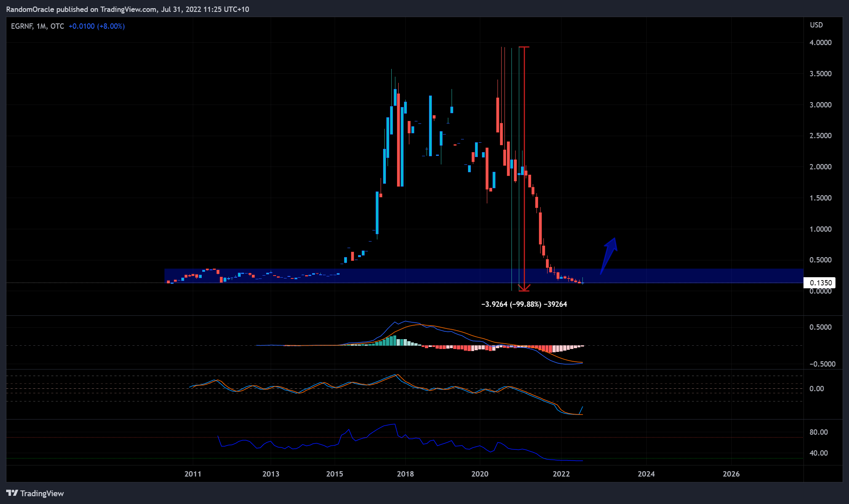The width and height of the screenshot is (849, 504).
Task: Click the 1M timeframe label
Action: pyautogui.click(x=41, y=26)
